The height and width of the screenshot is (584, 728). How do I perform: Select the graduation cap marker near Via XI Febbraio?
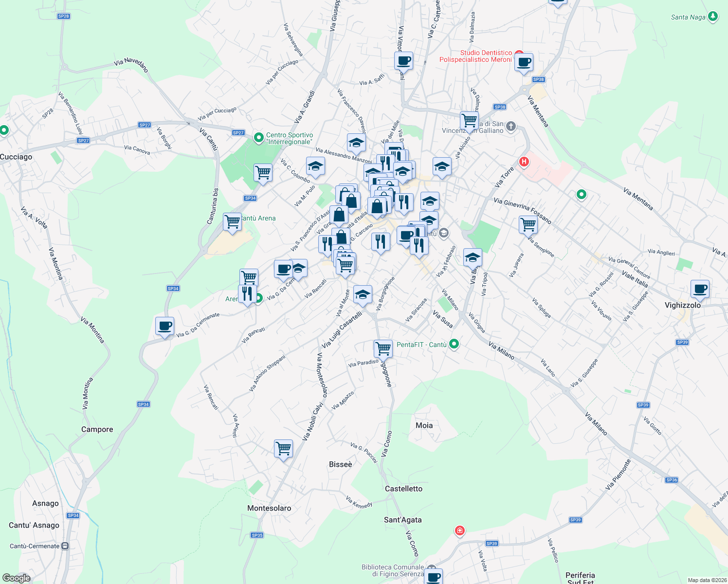point(473,257)
